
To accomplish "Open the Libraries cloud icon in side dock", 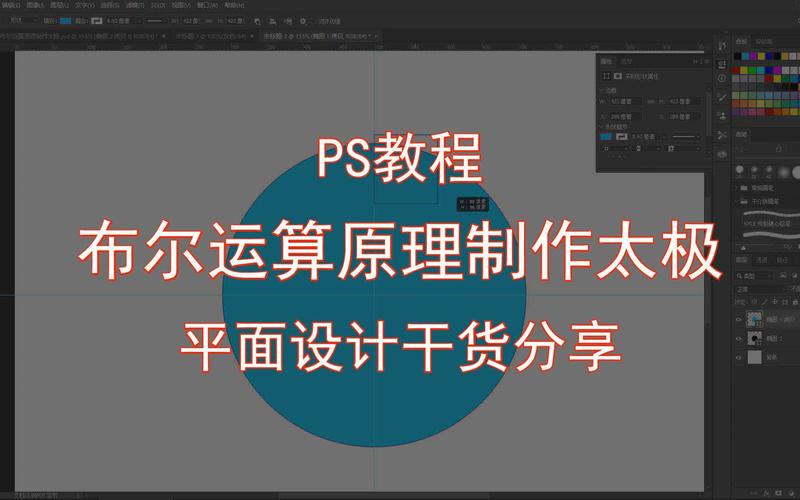I will [x=721, y=154].
